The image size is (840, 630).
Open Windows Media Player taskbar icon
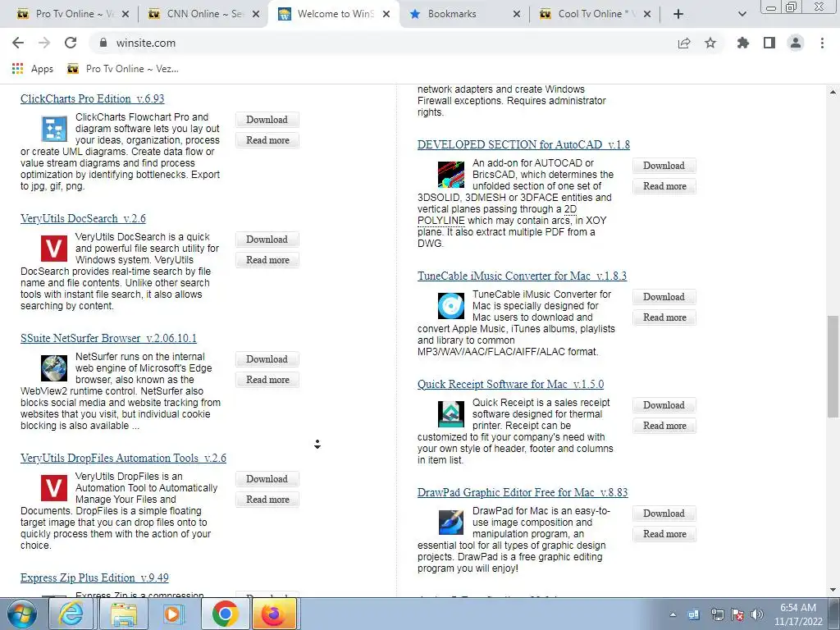point(173,614)
